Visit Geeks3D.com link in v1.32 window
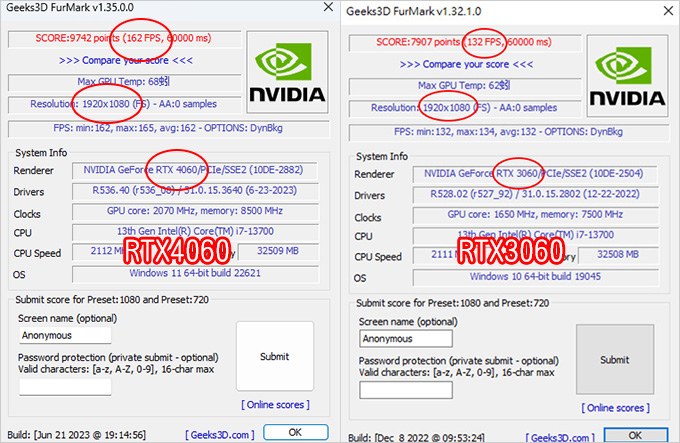 pos(560,437)
